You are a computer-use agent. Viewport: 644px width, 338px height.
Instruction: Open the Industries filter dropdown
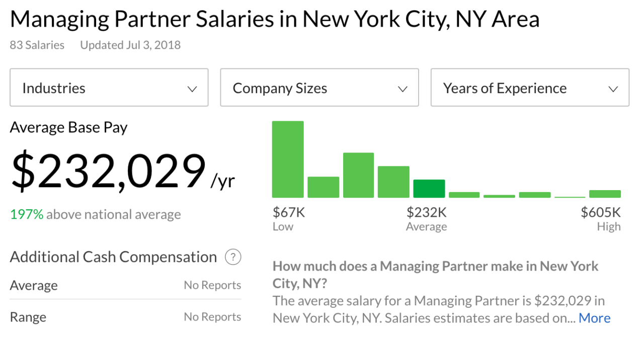point(109,88)
